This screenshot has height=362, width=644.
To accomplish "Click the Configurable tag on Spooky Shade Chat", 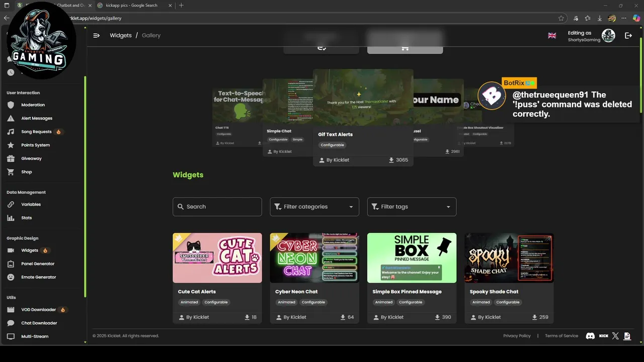I will tap(508, 302).
